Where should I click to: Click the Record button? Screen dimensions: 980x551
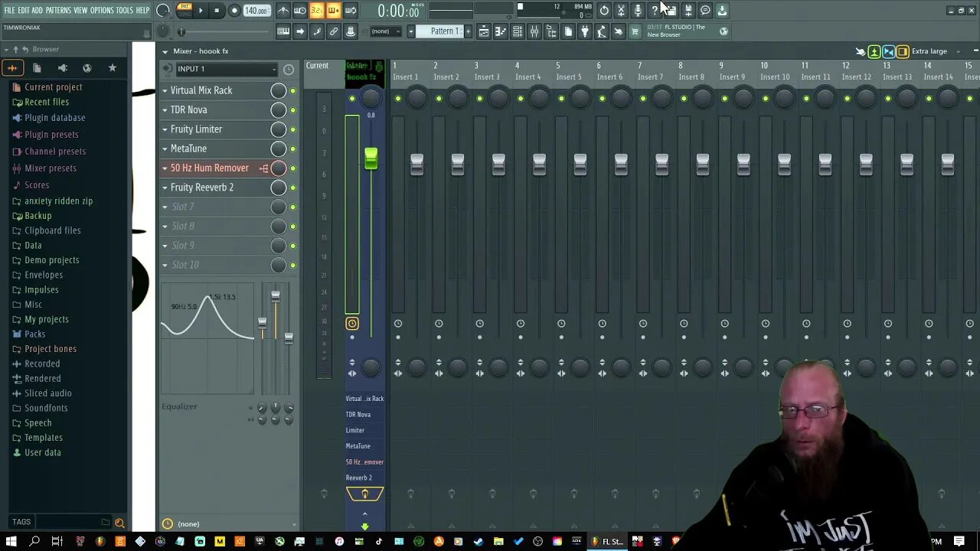pos(234,11)
